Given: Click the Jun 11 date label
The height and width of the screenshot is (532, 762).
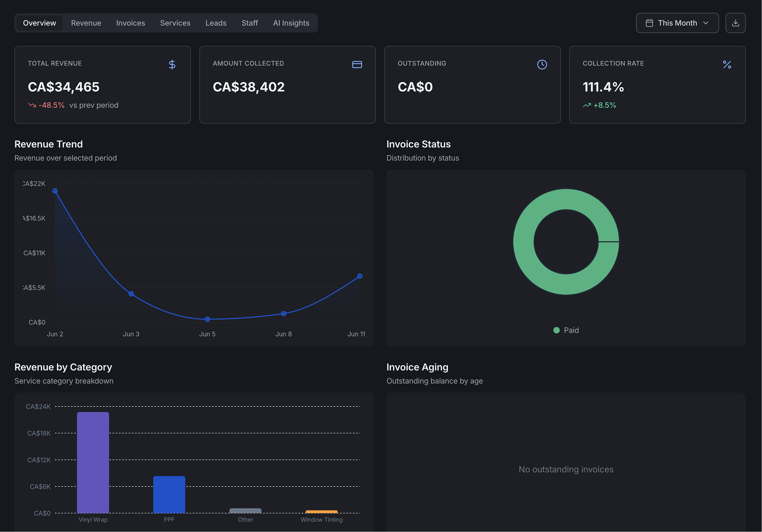Looking at the screenshot, I should point(356,334).
